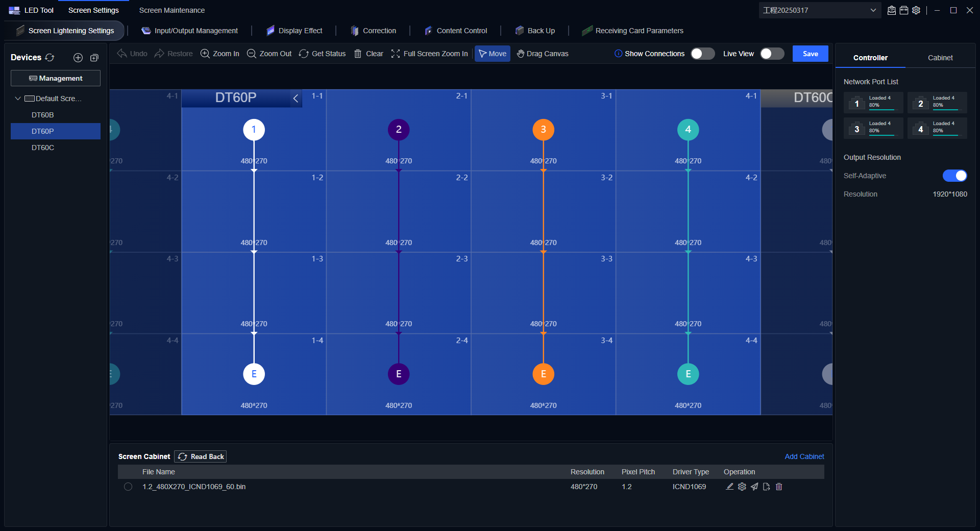Send the cabinet file with paper plane icon

pyautogui.click(x=754, y=487)
